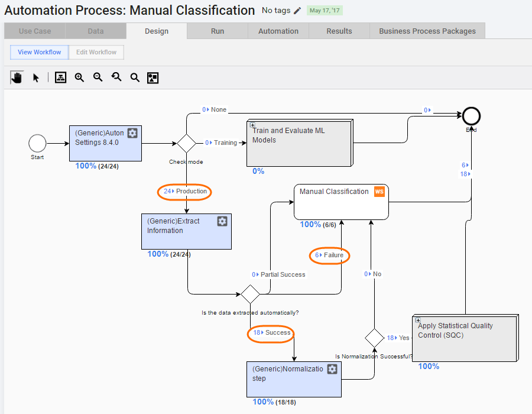The image size is (532, 414).
Task: Click the WS badge on Manual Classification
Action: click(379, 192)
